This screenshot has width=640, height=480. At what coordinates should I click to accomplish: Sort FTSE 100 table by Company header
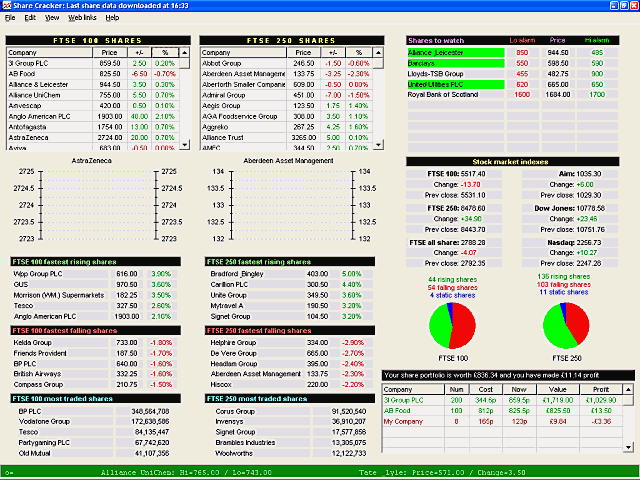[49, 53]
